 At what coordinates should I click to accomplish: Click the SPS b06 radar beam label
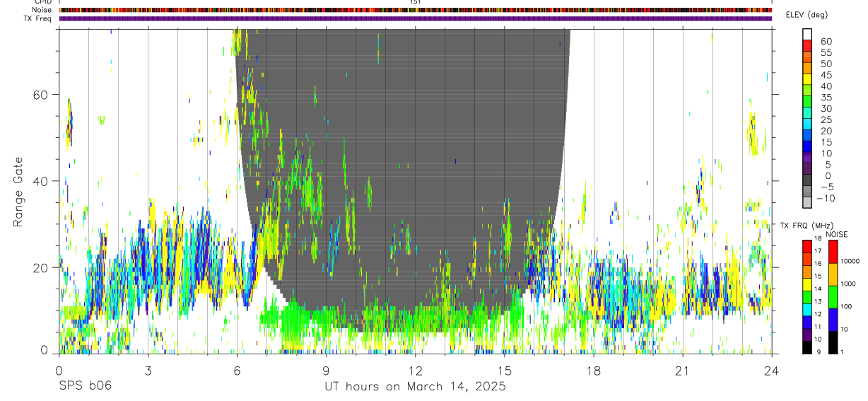coord(86,386)
